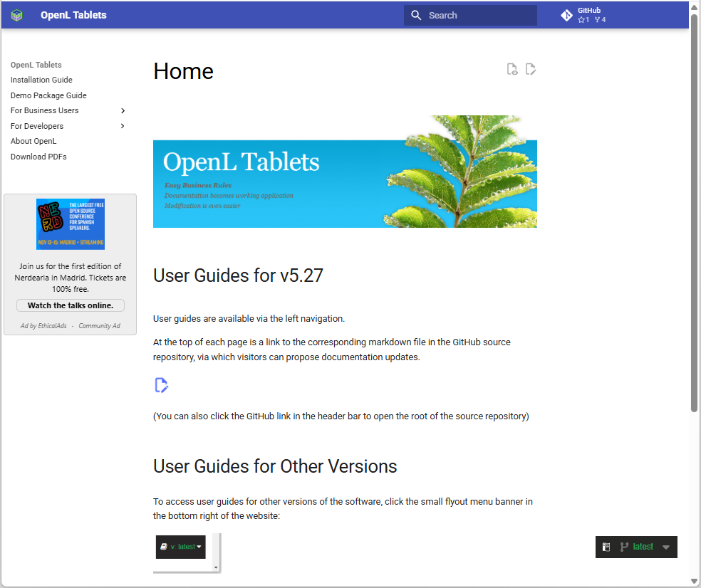Click the OpenL Tablets header title
Image resolution: width=701 pixels, height=588 pixels.
click(74, 15)
